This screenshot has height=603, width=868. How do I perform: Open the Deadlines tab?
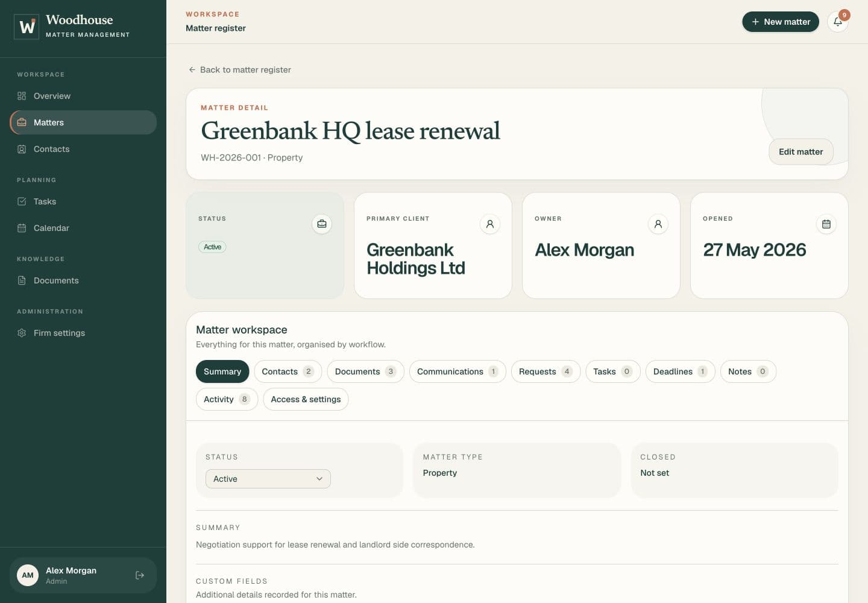[x=681, y=371]
